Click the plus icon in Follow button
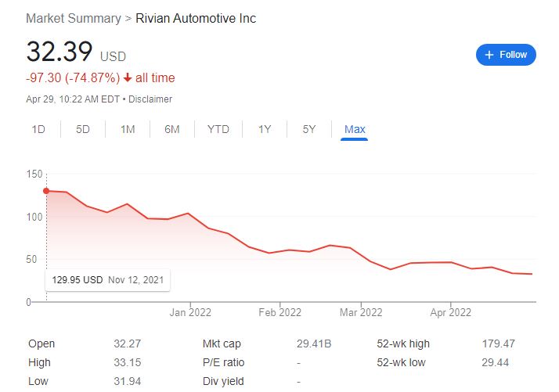 [489, 55]
